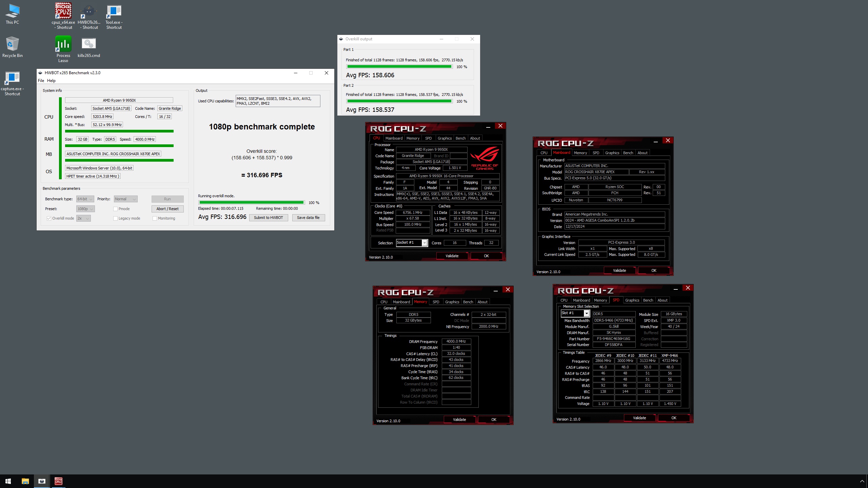
Task: Enable Monitoring checkbox
Action: tap(155, 218)
